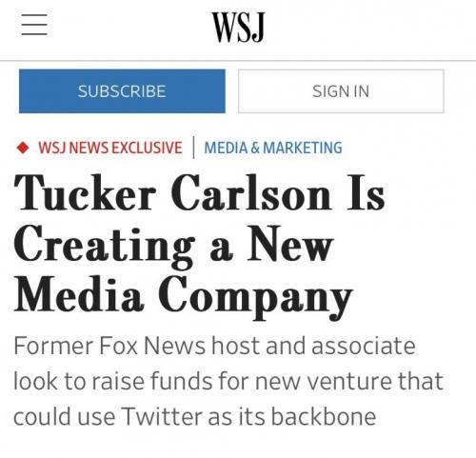Viewport: 476px width, 458px height.
Task: Click the red diamond exclusive icon
Action: click(23, 148)
